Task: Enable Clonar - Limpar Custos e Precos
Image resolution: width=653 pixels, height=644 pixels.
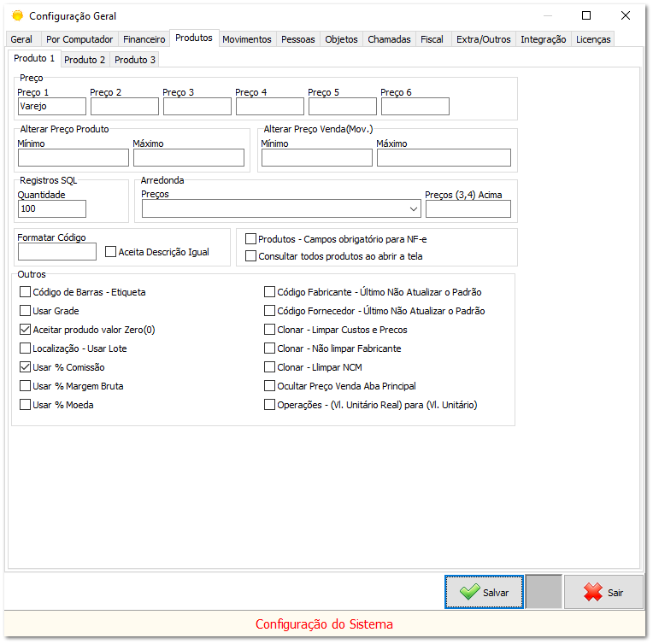Action: [x=269, y=330]
